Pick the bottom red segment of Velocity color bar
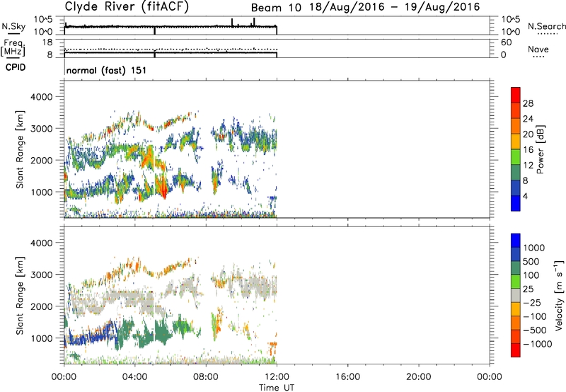 click(516, 350)
